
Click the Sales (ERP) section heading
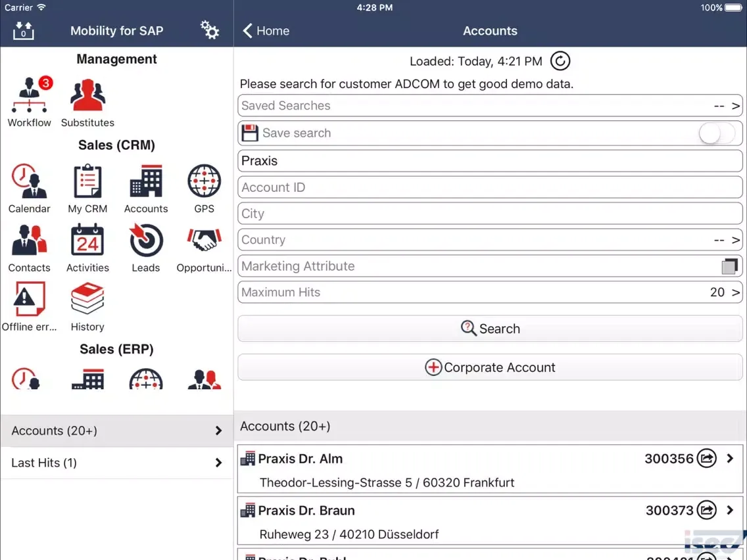(x=117, y=350)
